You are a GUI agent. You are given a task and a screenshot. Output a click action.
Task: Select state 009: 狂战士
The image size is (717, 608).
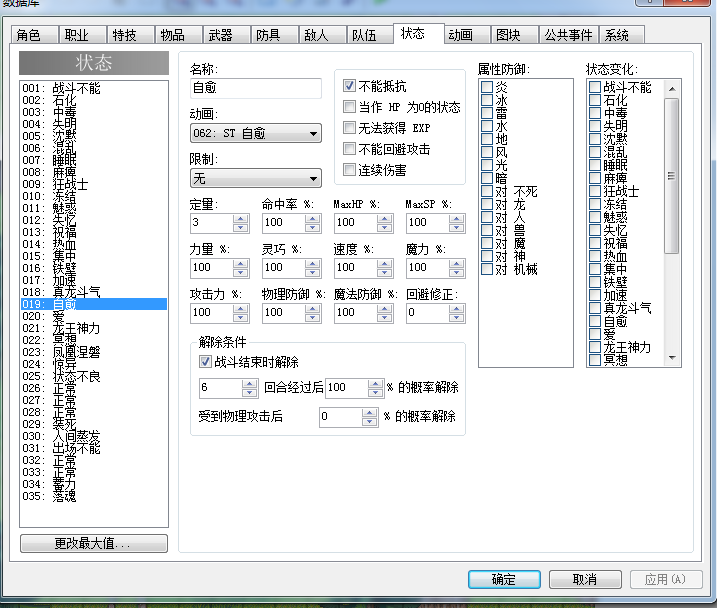pos(94,184)
